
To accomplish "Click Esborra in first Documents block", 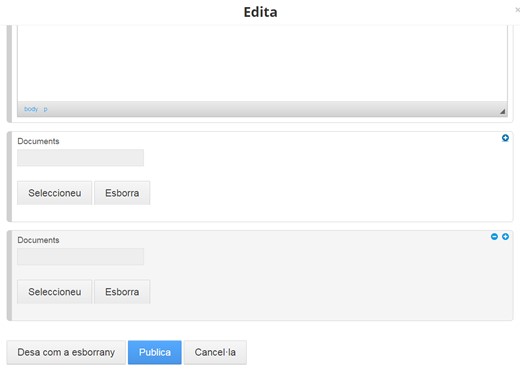I will [x=122, y=193].
